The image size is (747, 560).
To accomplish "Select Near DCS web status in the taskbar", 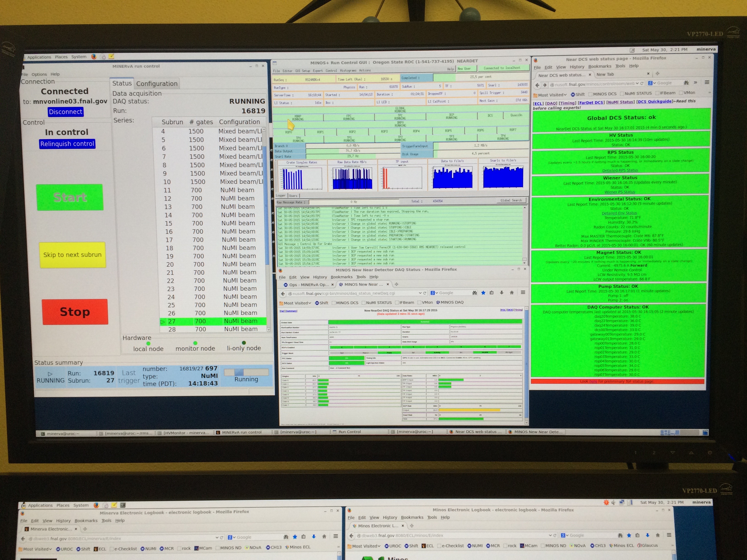I will coord(476,431).
